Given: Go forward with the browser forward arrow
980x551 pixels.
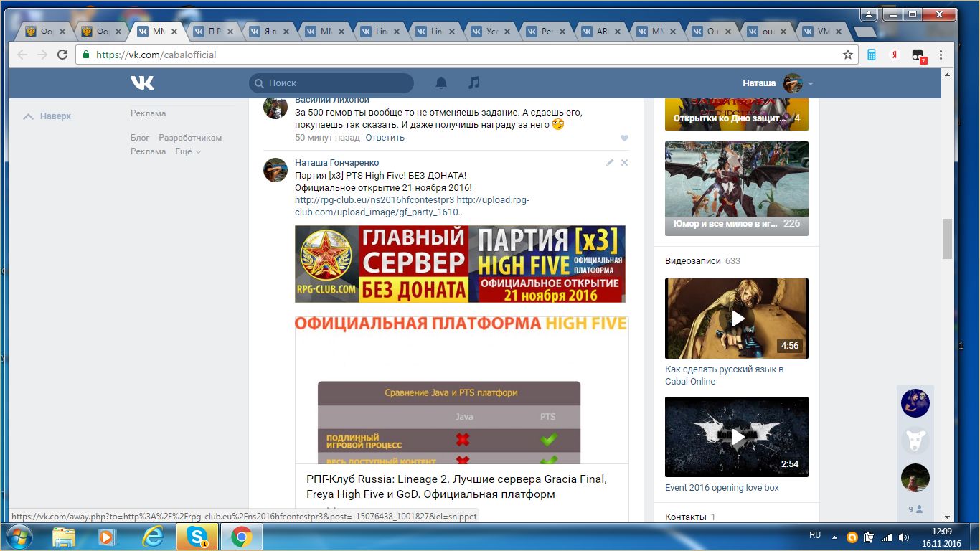Looking at the screenshot, I should tap(42, 55).
